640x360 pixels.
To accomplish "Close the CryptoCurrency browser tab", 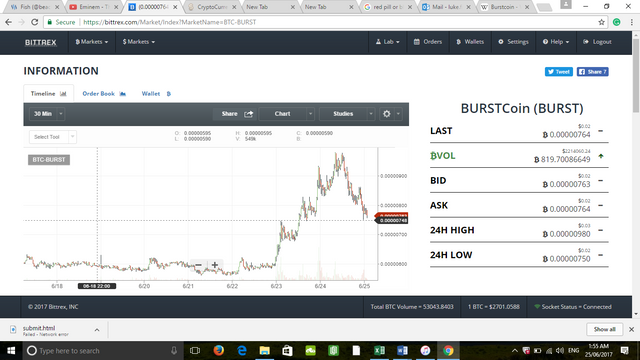I will [234, 7].
